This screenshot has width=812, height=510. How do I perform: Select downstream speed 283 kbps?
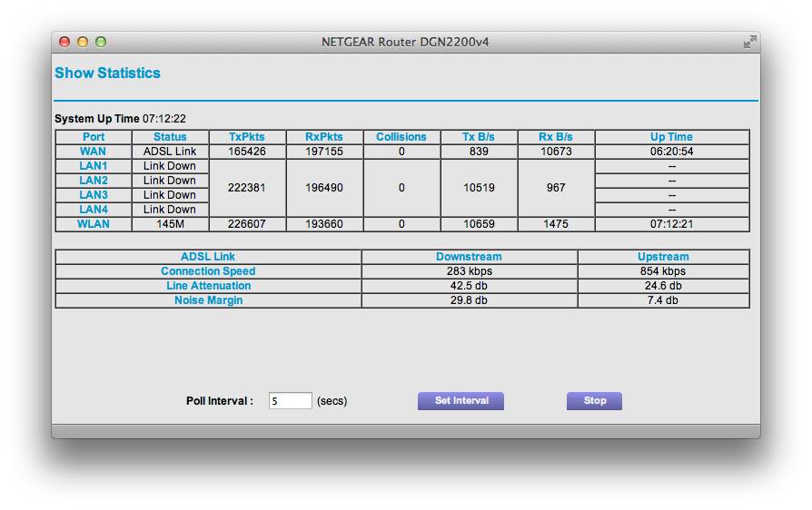coord(470,271)
